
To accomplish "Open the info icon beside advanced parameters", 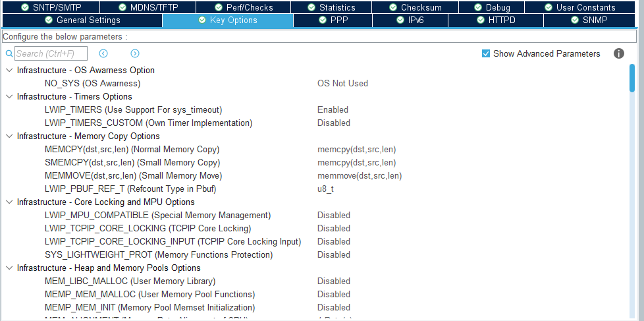I will click(x=619, y=53).
